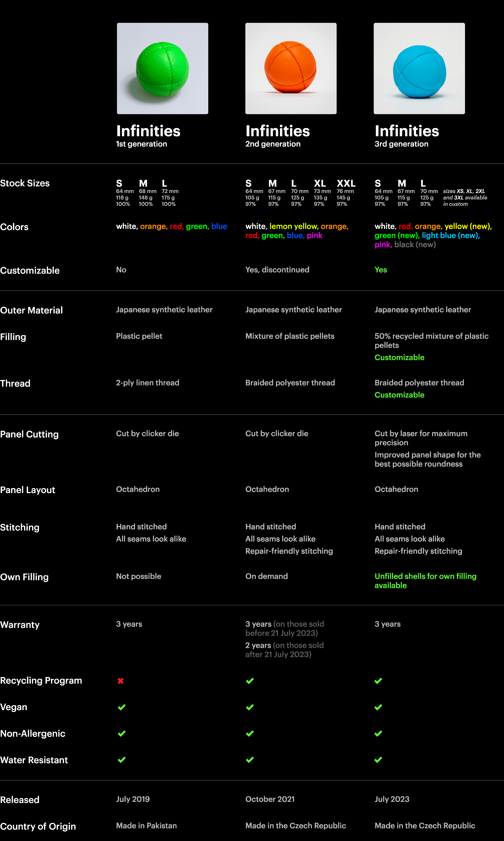Click the red X for 1st generation Recycling Program
This screenshot has height=841, width=504.
click(x=121, y=680)
